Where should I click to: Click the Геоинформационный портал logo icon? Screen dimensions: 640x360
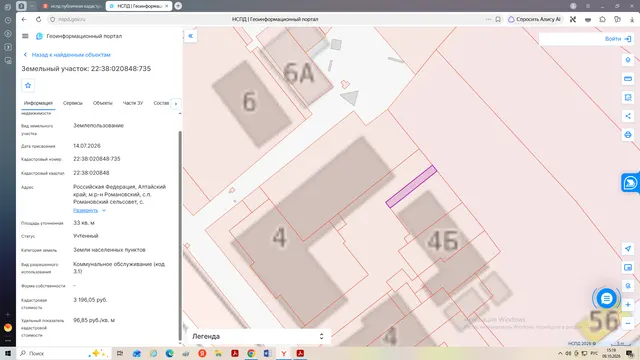tap(39, 36)
